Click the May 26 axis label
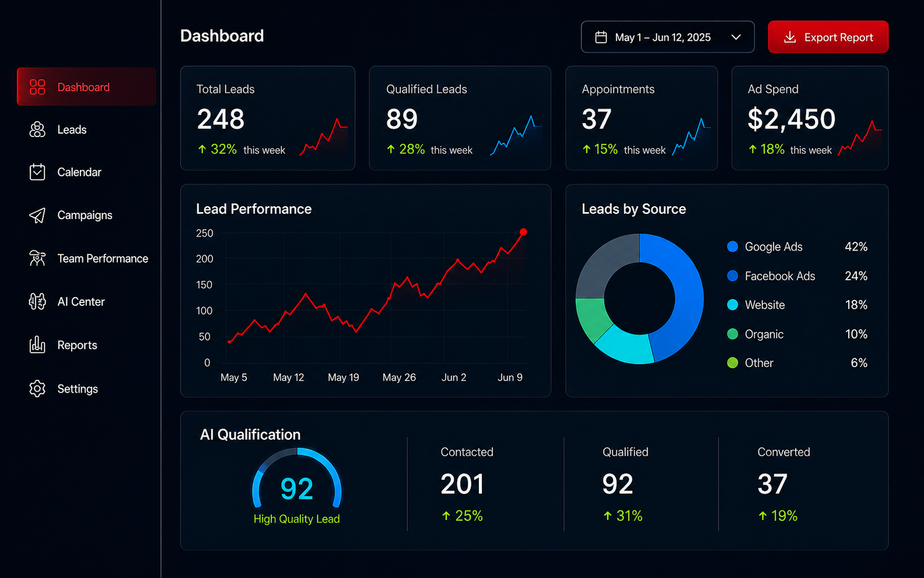 tap(399, 378)
